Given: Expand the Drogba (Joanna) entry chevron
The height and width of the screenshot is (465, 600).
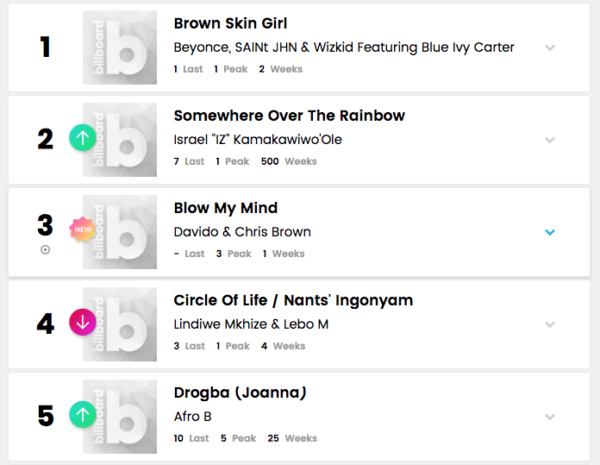Looking at the screenshot, I should (x=549, y=416).
